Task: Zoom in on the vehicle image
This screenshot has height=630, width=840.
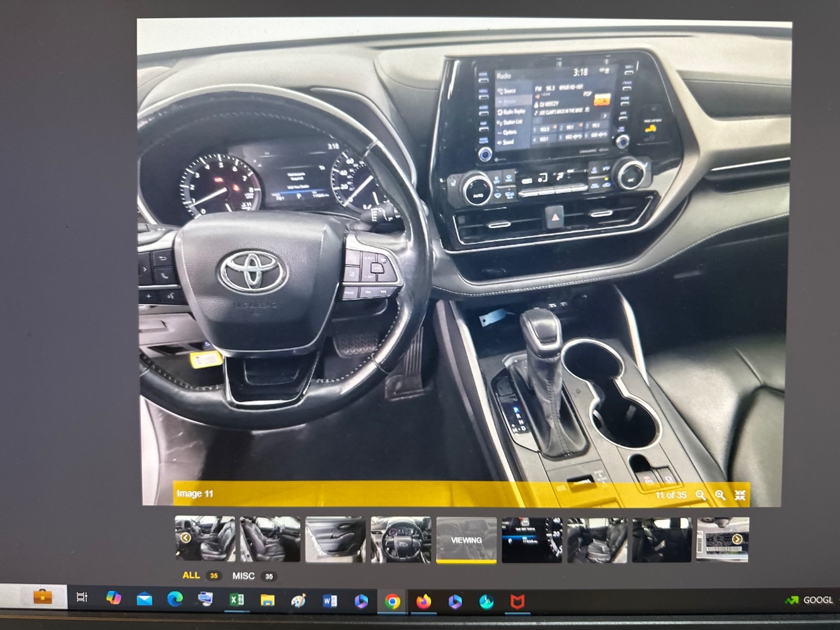Action: click(x=720, y=495)
